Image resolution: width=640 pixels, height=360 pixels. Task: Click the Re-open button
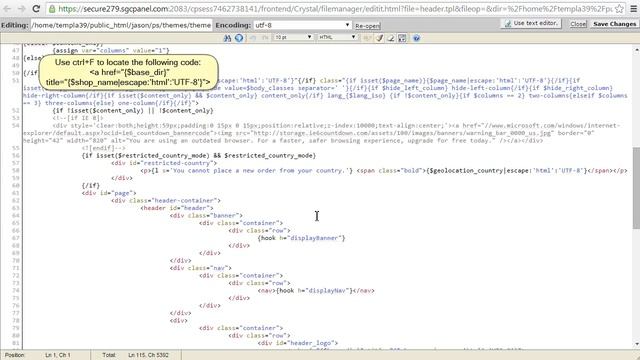click(367, 26)
